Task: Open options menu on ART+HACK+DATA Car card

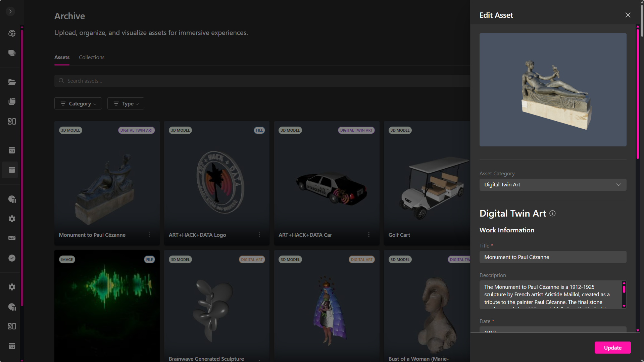Action: click(x=368, y=235)
